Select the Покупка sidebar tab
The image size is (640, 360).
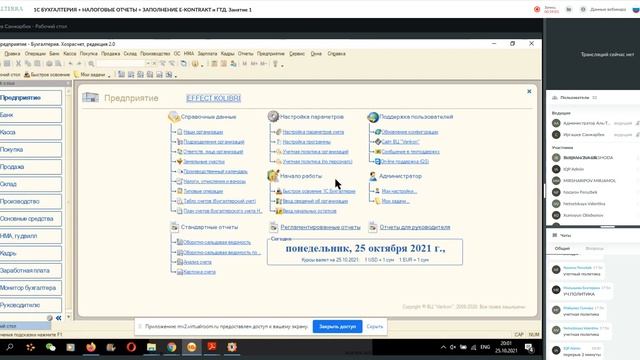tap(31, 150)
